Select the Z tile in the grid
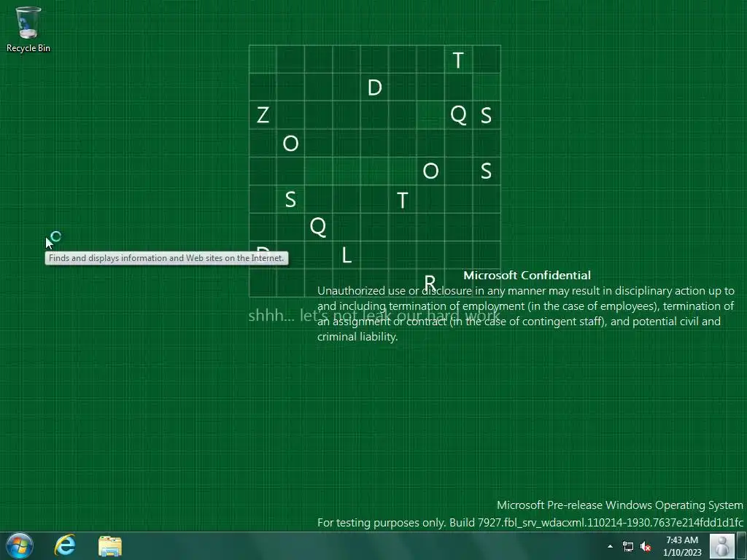Screen dimensions: 747x560 [263, 114]
